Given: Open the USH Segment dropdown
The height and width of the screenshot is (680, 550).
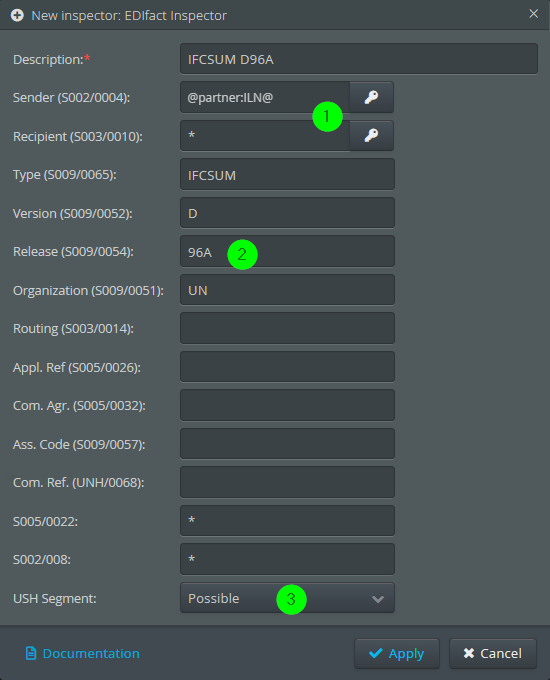Looking at the screenshot, I should tap(287, 598).
